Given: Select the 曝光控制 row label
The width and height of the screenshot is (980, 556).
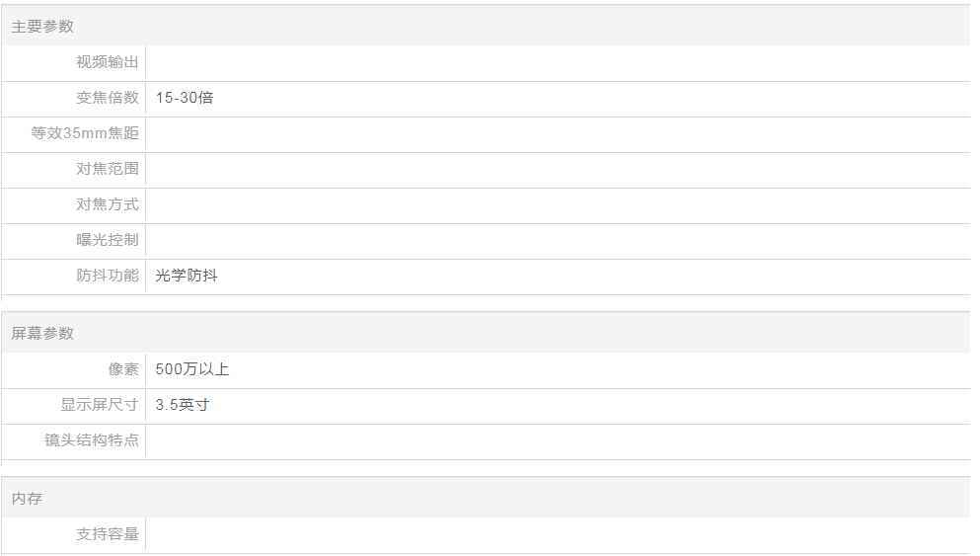Looking at the screenshot, I should (108, 240).
